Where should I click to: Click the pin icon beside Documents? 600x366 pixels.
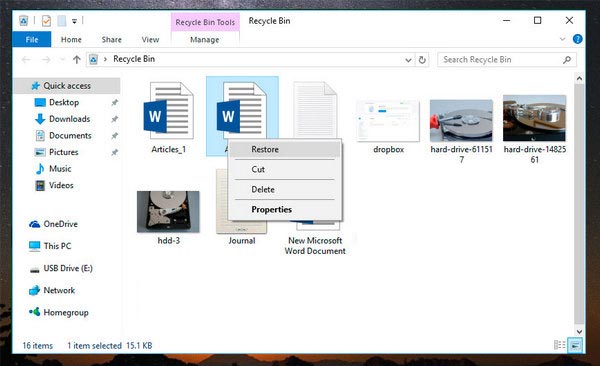[x=114, y=136]
